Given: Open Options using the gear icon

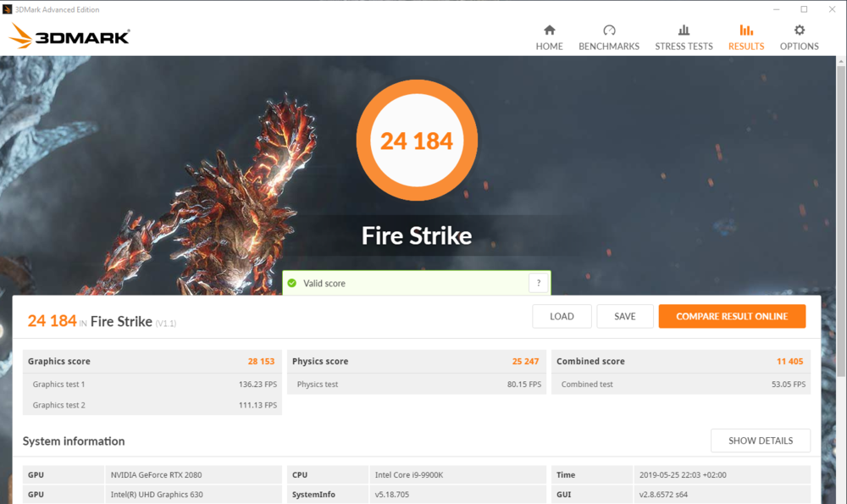Looking at the screenshot, I should (x=799, y=30).
